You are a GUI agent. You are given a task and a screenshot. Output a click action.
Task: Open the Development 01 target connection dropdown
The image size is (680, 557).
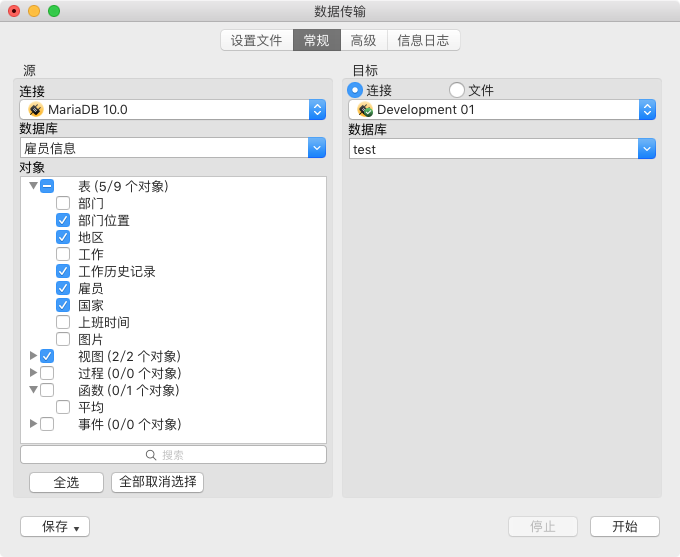[x=647, y=110]
